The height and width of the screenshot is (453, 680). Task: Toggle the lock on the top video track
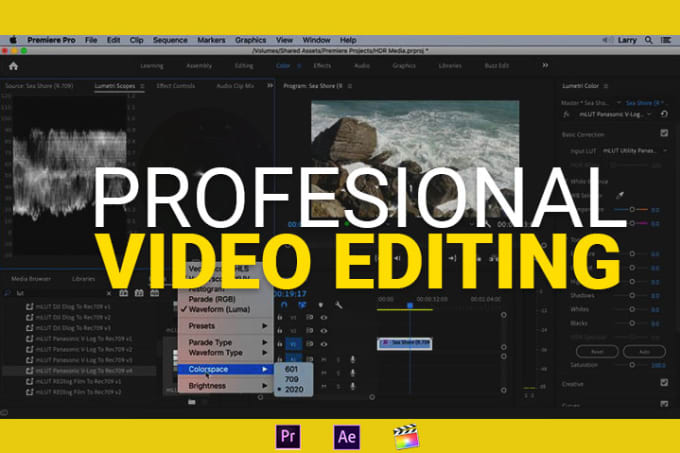(280, 317)
